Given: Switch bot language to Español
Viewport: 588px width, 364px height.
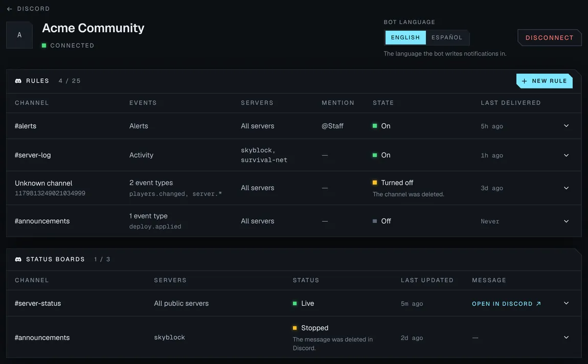Looking at the screenshot, I should click(x=447, y=37).
